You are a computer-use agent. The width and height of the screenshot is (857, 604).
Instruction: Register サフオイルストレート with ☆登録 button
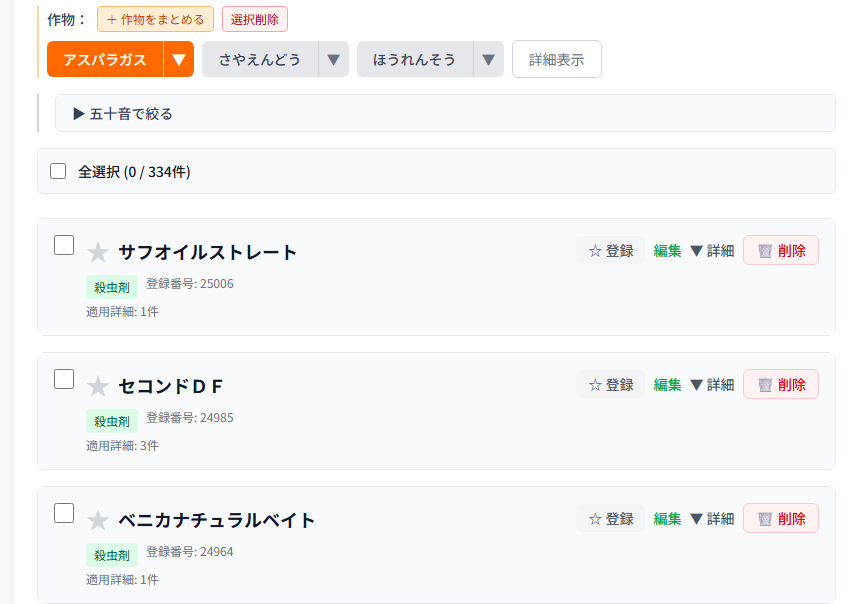pos(610,251)
